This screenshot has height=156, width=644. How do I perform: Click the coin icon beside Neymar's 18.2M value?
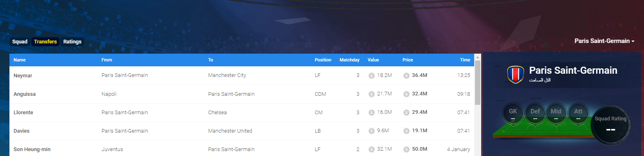(372, 76)
